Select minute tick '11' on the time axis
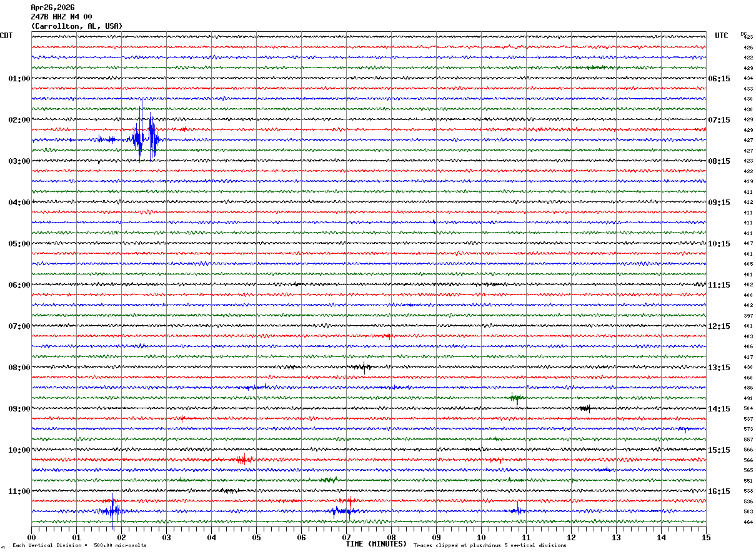The image size is (756, 554). click(526, 537)
